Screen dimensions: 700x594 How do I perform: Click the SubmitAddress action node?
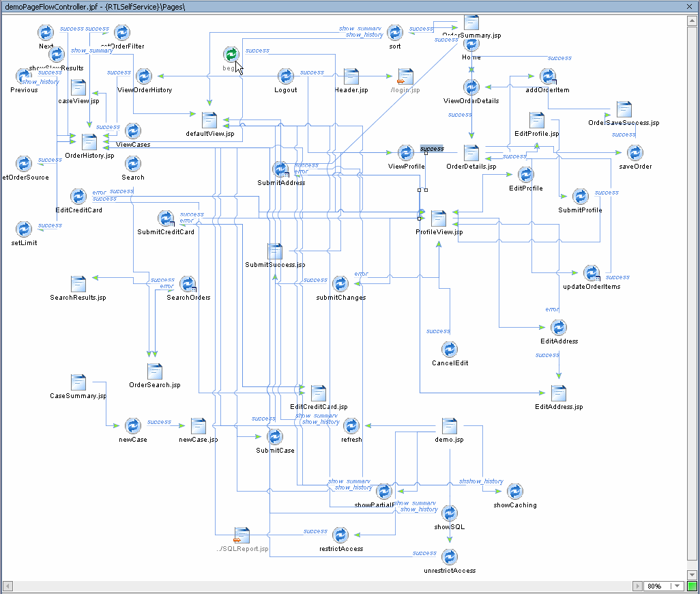click(x=281, y=169)
